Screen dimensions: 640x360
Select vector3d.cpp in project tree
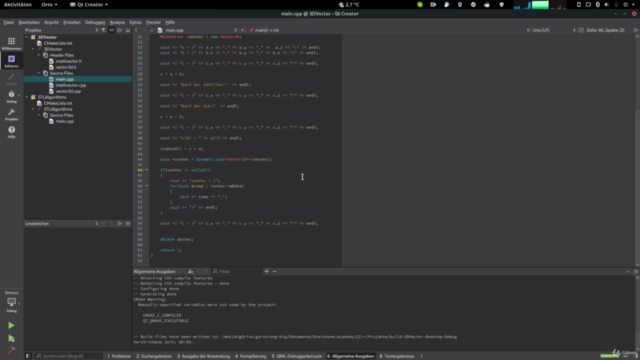click(x=68, y=91)
